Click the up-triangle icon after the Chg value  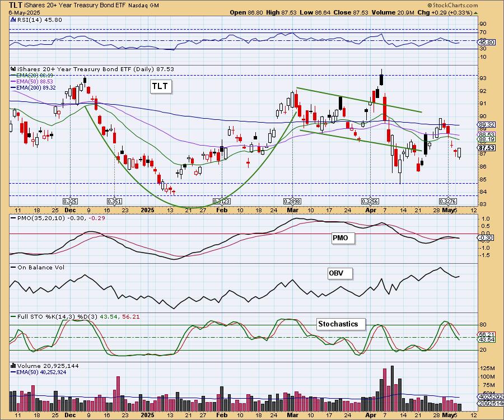[x=476, y=13]
